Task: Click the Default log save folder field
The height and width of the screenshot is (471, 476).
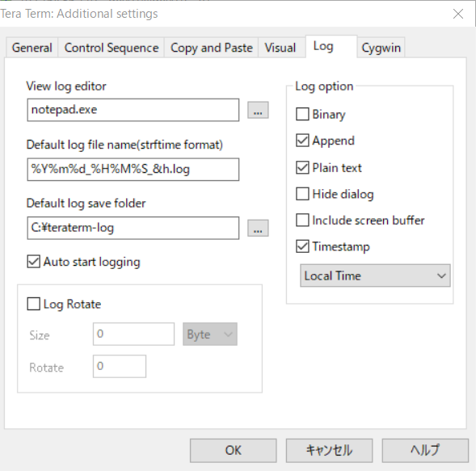Action: point(133,228)
